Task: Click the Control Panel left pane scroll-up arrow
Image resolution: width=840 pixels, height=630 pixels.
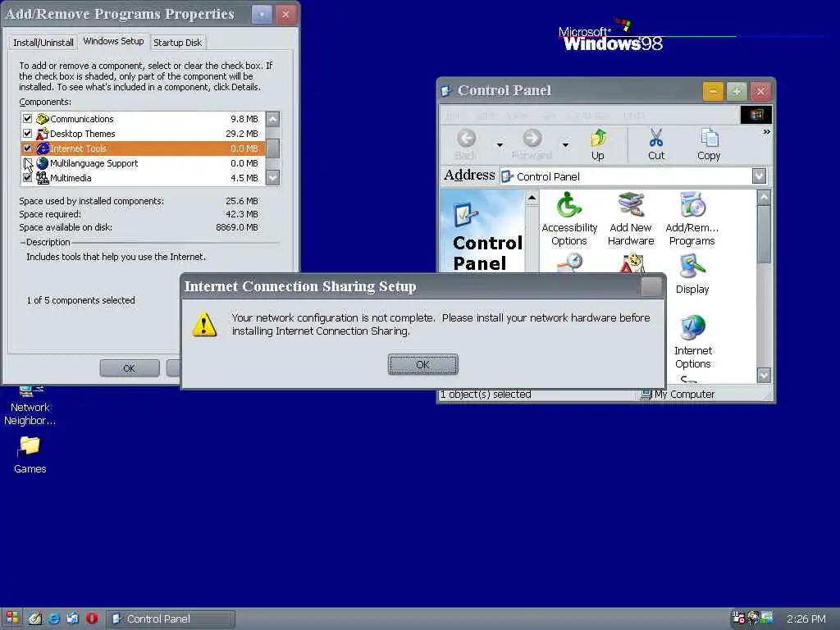Action: (532, 199)
